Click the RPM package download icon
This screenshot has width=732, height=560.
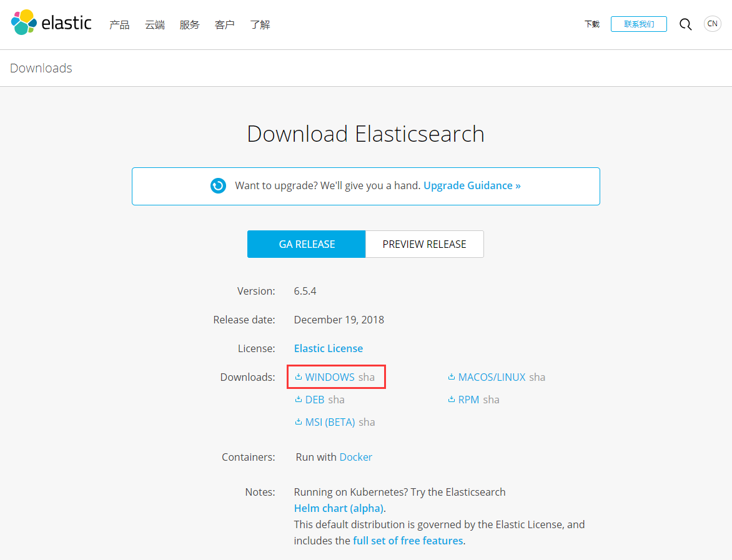click(451, 399)
